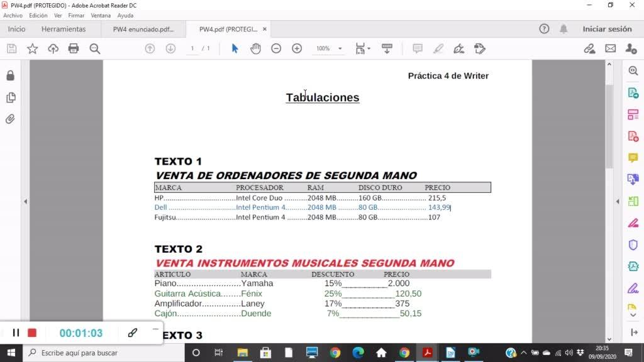Open the security lock panel

click(11, 75)
